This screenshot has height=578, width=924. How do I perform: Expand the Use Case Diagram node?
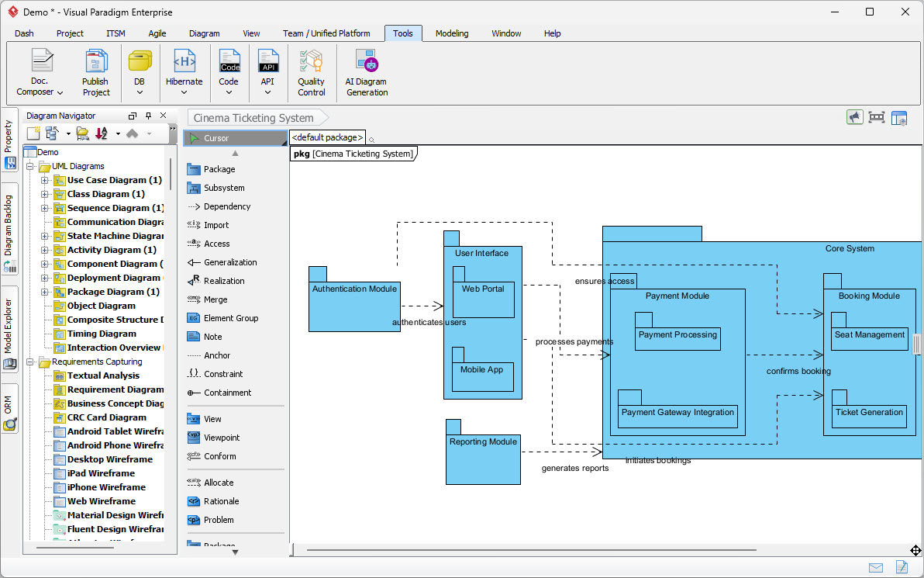point(45,180)
